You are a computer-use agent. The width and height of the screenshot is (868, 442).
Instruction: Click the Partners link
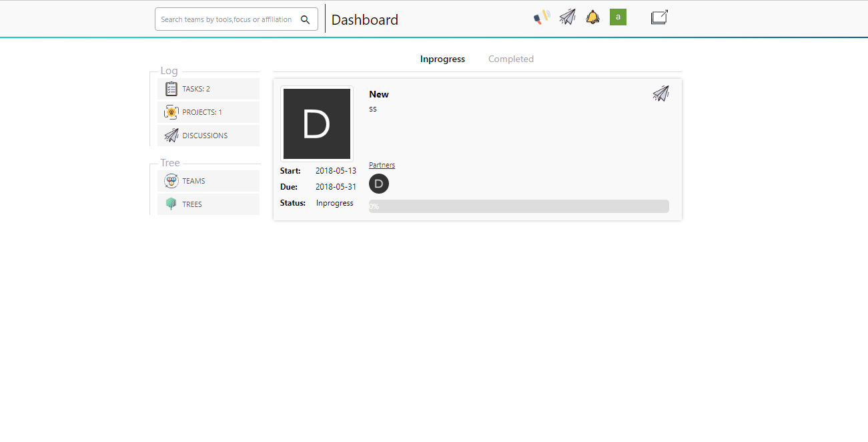pos(382,165)
